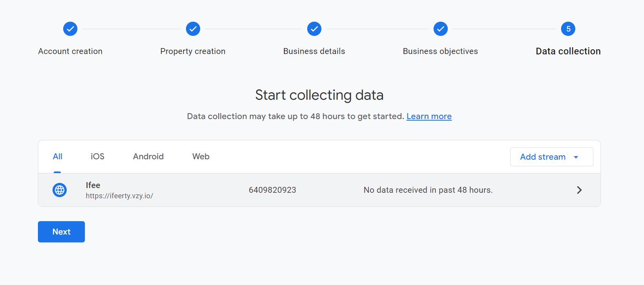Open the Add stream dropdown

tap(543, 157)
